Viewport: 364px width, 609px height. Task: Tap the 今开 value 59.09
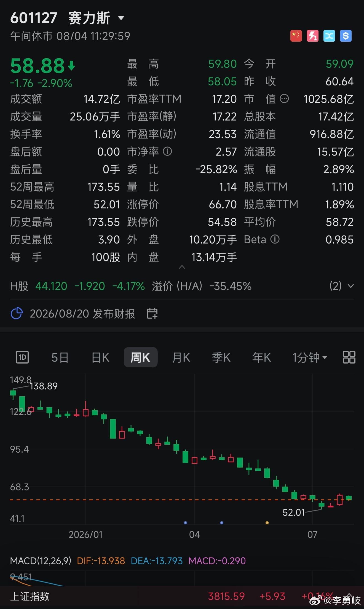click(340, 64)
